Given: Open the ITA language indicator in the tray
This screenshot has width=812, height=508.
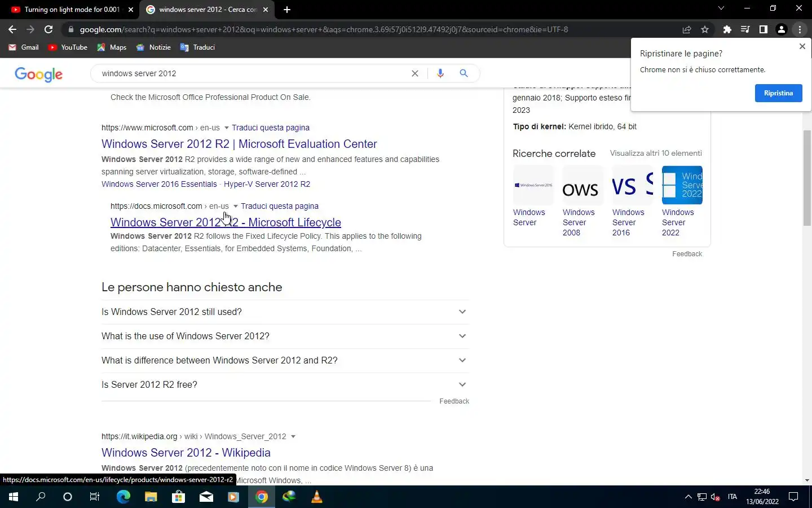Looking at the screenshot, I should [732, 497].
